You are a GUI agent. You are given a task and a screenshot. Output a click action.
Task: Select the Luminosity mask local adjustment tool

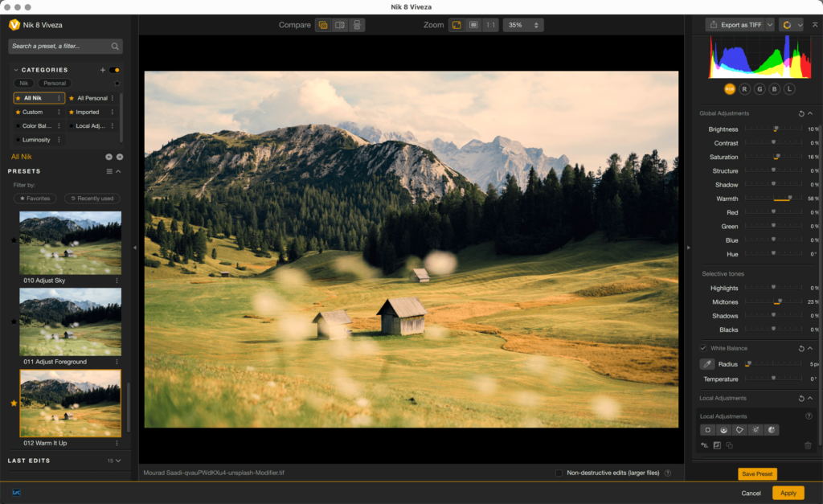755,430
